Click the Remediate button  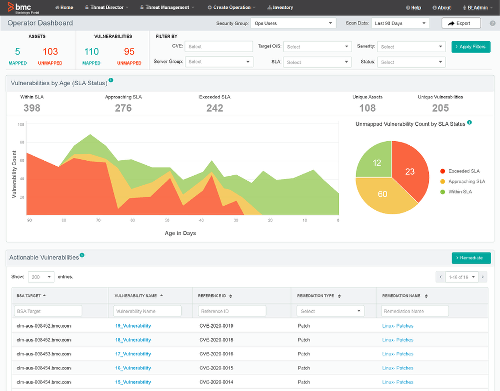click(471, 258)
